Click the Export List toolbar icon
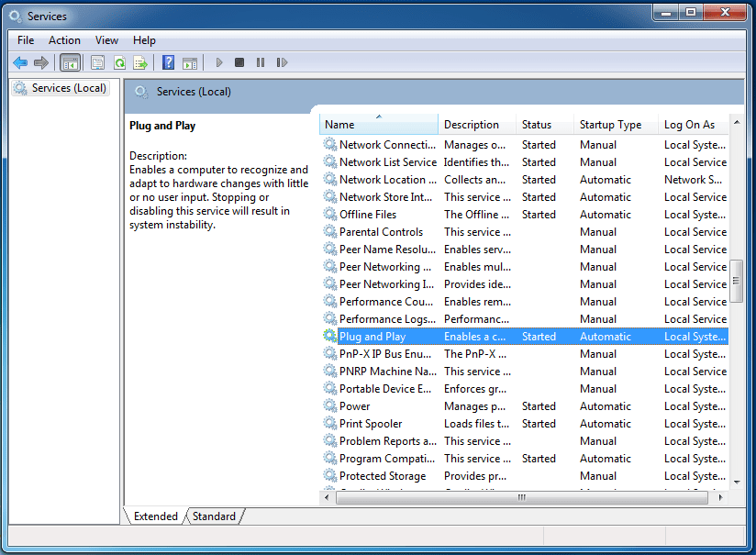The height and width of the screenshot is (555, 756). click(140, 62)
